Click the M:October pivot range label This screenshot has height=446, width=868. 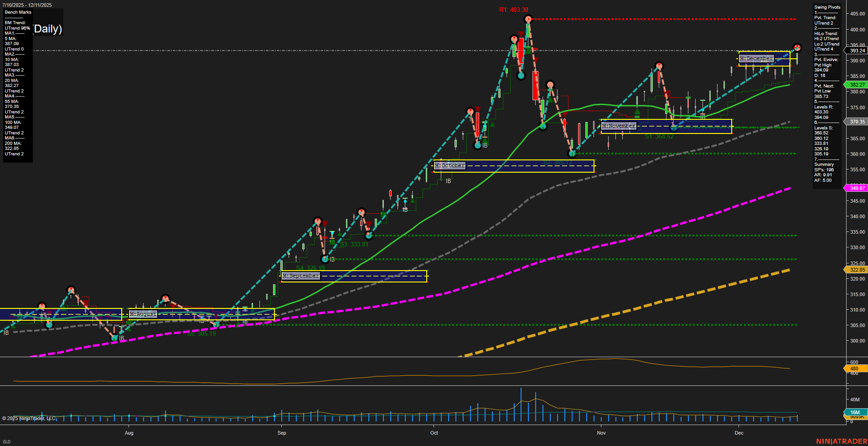[449, 165]
